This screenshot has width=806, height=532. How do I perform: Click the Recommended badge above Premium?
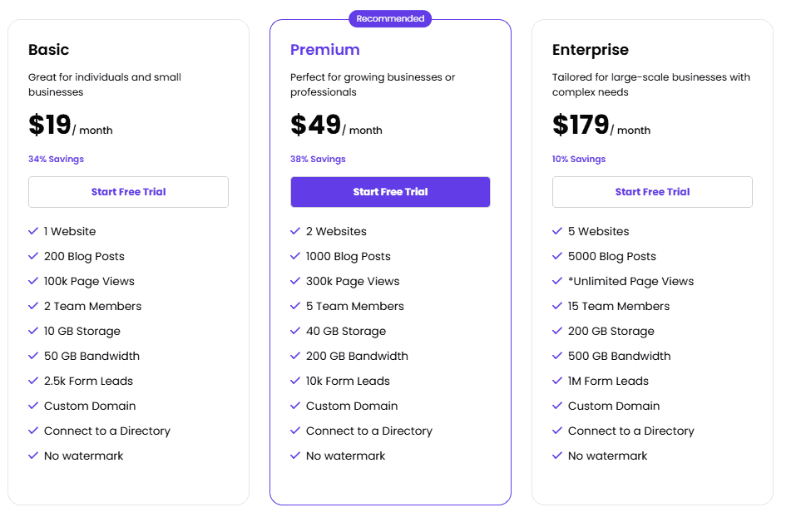(x=390, y=17)
